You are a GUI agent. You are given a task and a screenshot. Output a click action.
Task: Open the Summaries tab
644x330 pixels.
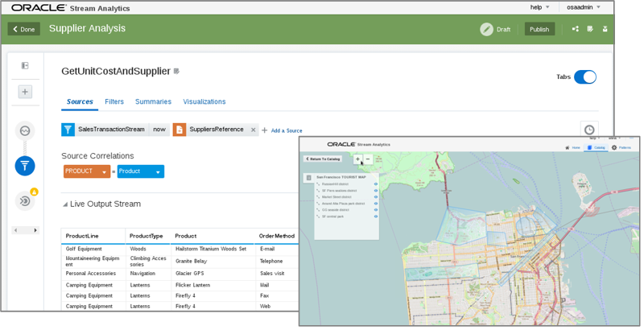tap(153, 101)
